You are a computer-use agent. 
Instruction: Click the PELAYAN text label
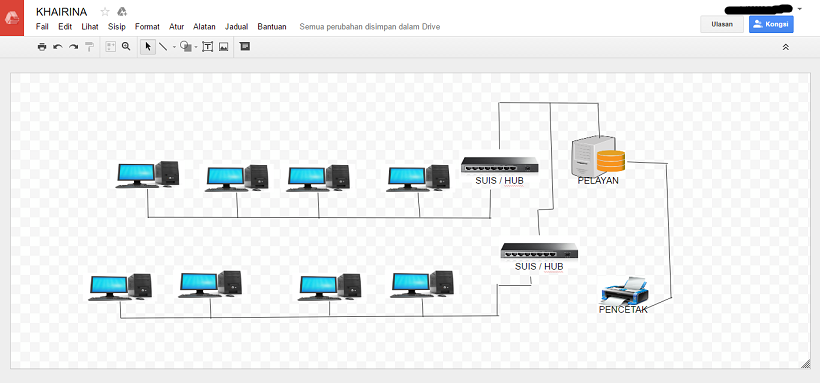(x=598, y=181)
